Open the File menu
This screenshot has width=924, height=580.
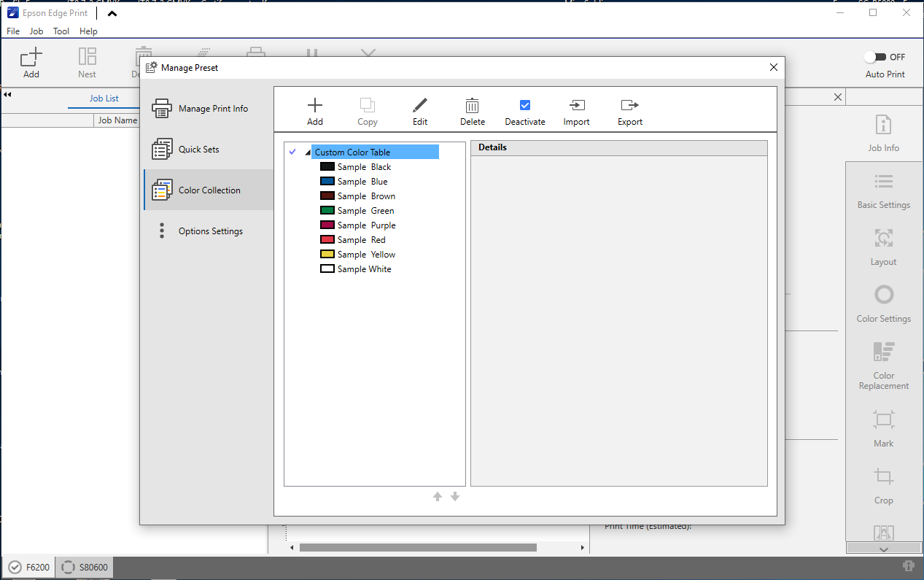click(13, 31)
